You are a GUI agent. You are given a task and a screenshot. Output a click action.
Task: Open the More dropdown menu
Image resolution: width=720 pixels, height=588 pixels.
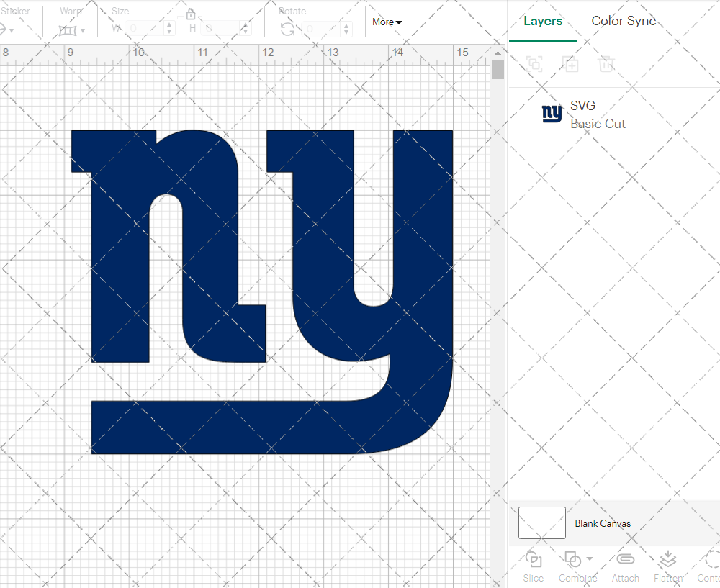(x=387, y=22)
